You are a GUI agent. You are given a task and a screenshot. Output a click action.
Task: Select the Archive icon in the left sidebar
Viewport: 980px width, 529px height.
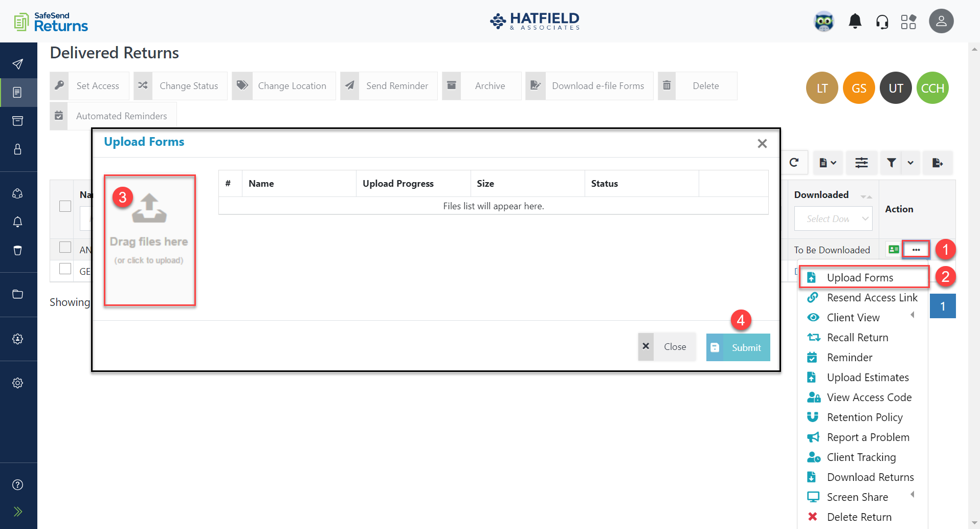point(18,121)
